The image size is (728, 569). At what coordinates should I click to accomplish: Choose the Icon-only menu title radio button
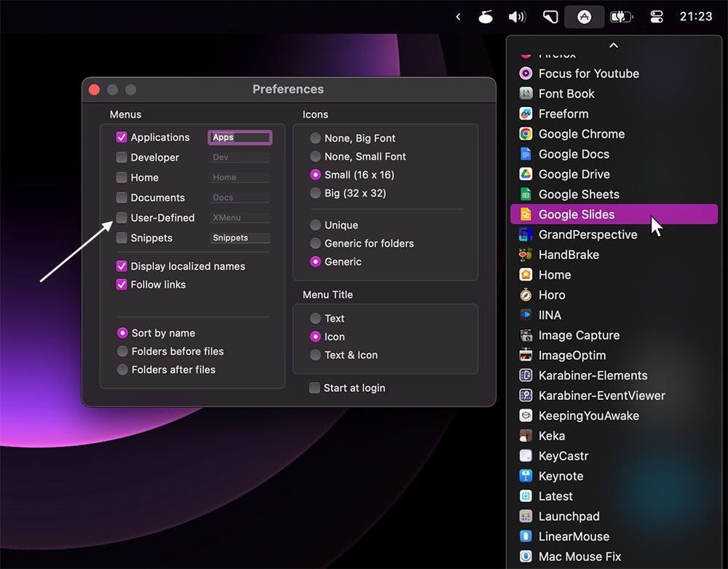(x=315, y=337)
